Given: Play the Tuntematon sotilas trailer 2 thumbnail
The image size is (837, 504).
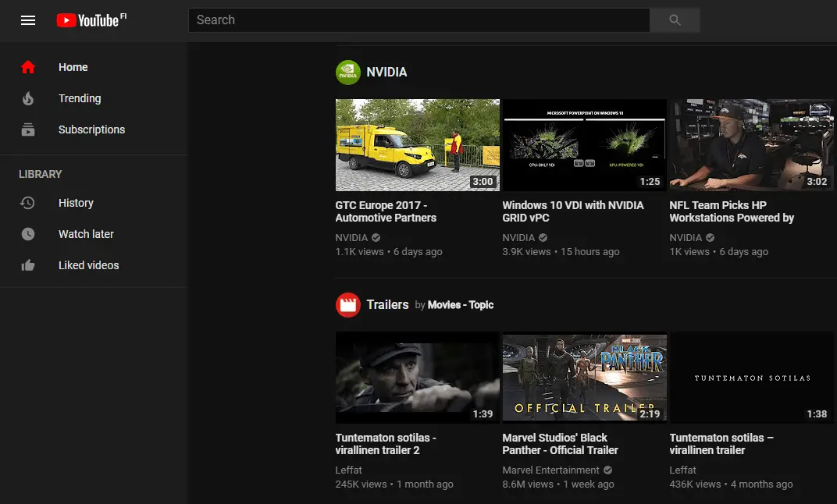Looking at the screenshot, I should pyautogui.click(x=418, y=378).
